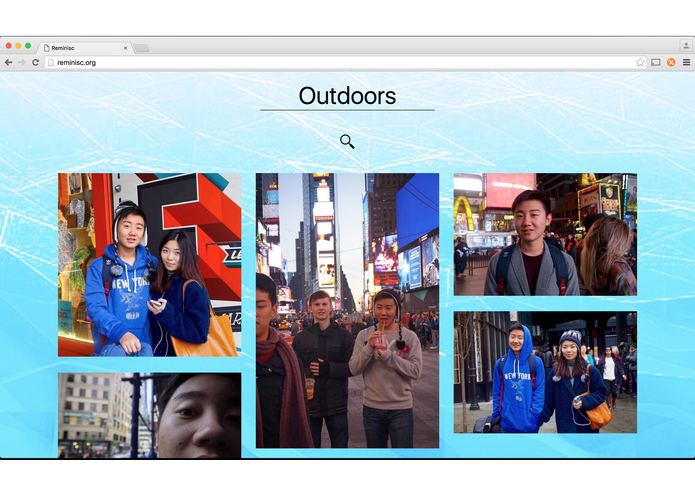This screenshot has height=494, width=695.
Task: Open the tall Times Square group photo
Action: tap(348, 311)
